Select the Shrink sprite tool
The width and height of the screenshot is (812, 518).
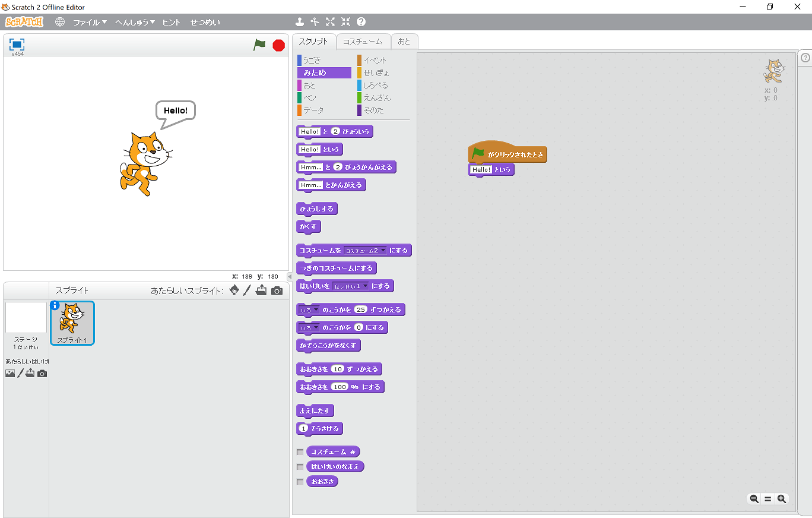point(346,22)
